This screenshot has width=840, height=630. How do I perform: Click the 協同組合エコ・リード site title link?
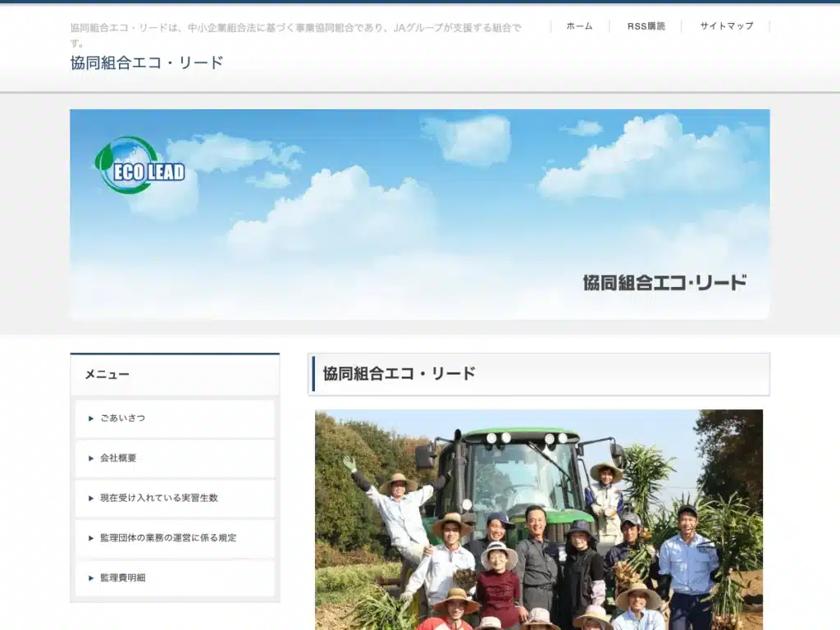click(x=147, y=62)
